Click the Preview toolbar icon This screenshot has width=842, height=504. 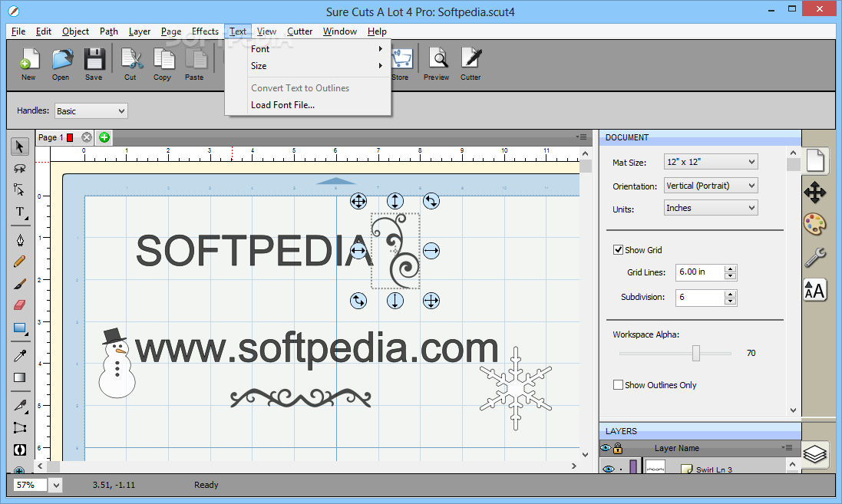click(x=437, y=64)
